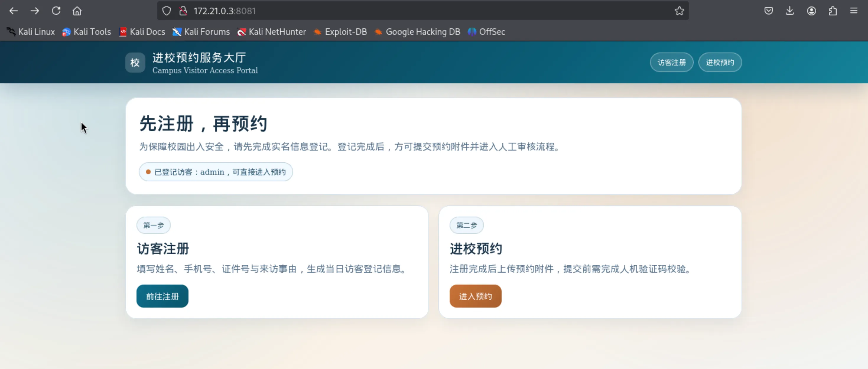Click the address bar URL field

point(404,11)
